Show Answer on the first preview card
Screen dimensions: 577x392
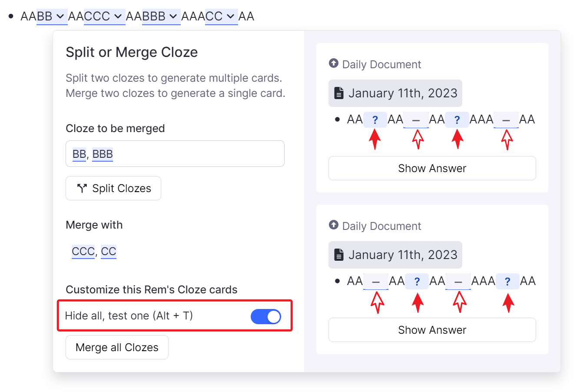point(432,168)
